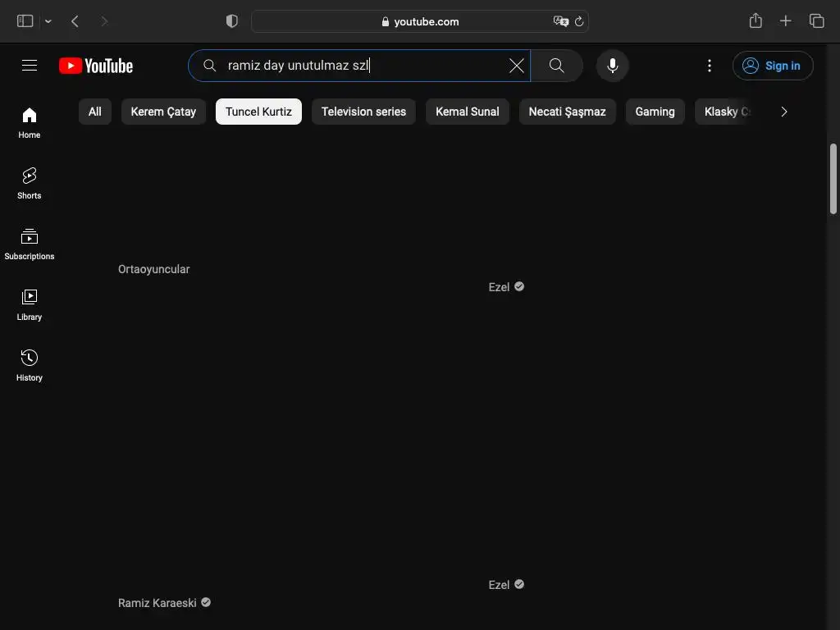This screenshot has height=630, width=840.
Task: Select the Kerem Çatay chip
Action: point(163,112)
